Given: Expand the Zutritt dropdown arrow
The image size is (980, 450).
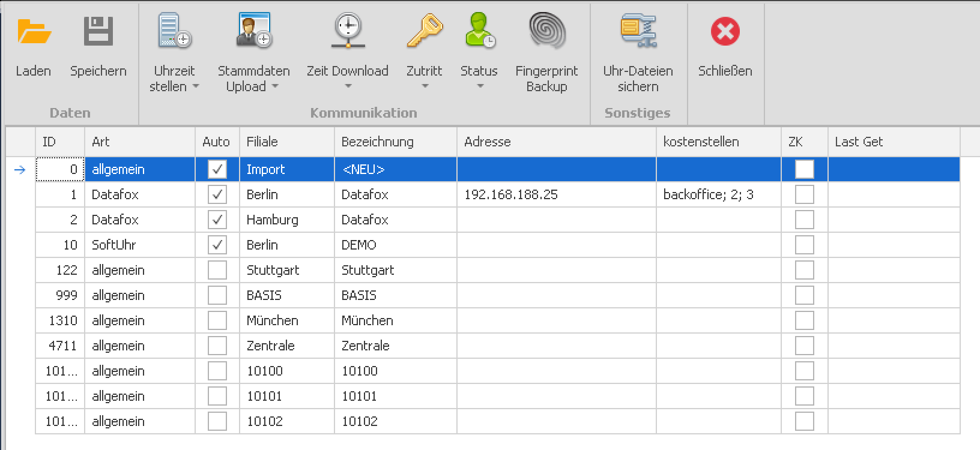Looking at the screenshot, I should pos(425,86).
